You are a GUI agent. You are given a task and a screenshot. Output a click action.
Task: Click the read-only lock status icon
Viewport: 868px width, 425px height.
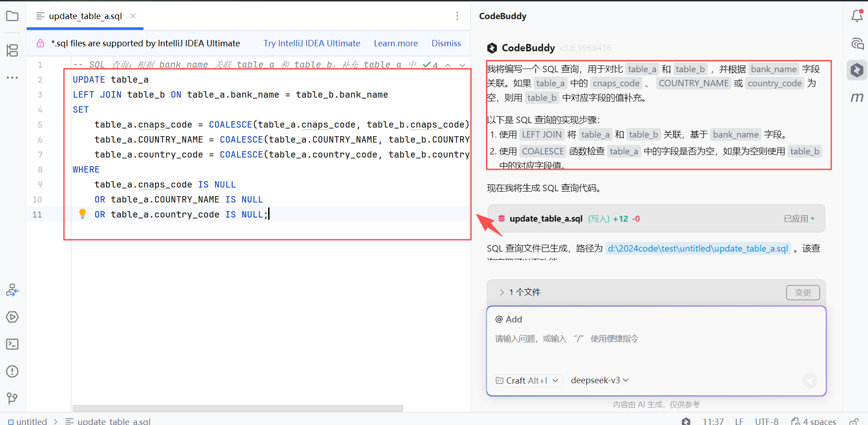point(854,421)
